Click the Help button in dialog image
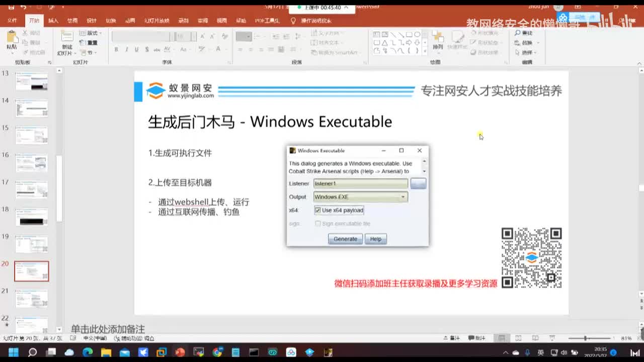 376,239
